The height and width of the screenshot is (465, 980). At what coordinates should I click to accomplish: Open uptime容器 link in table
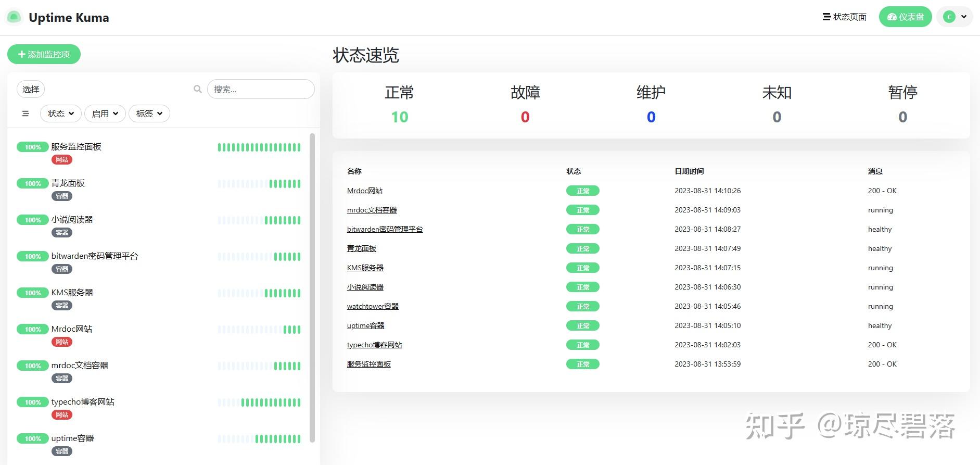pyautogui.click(x=366, y=325)
